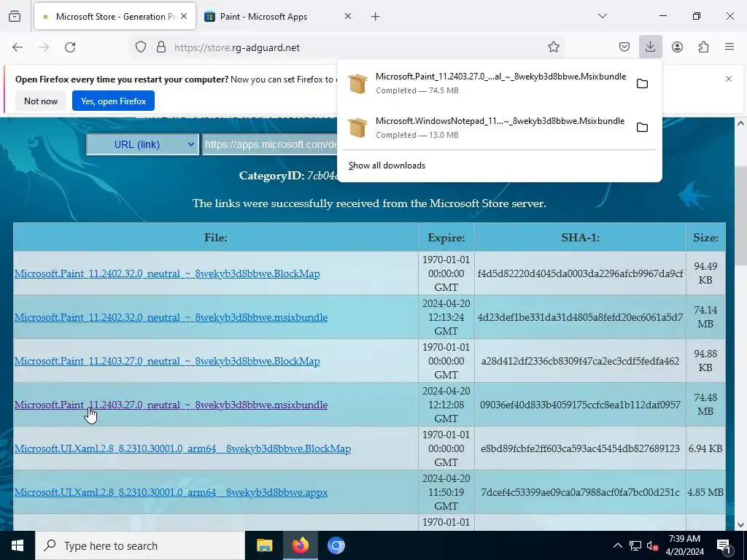Screen dimensions: 747x560
Task: Select SHA-1 hash 09036ef40d833b4059175ccfc8ea1b112daf0957
Action: (x=580, y=405)
